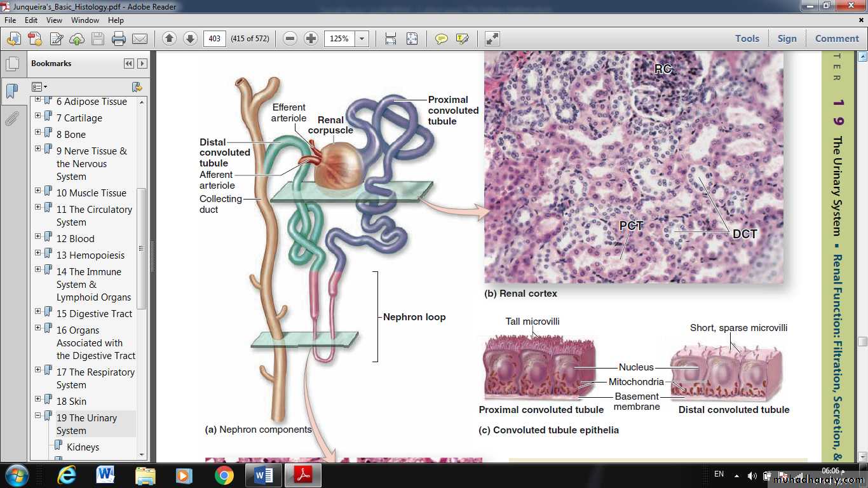
Task: Open the Attachments paperclip panel
Action: click(x=12, y=118)
